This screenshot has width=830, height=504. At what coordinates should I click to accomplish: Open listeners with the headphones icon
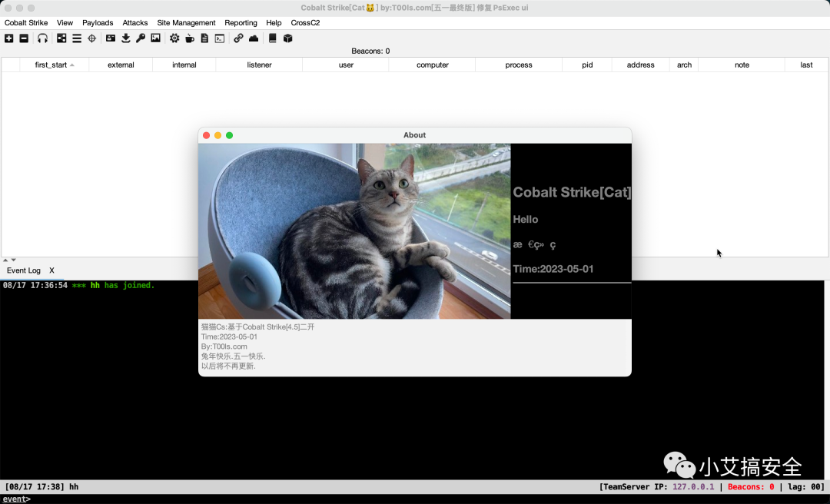42,38
